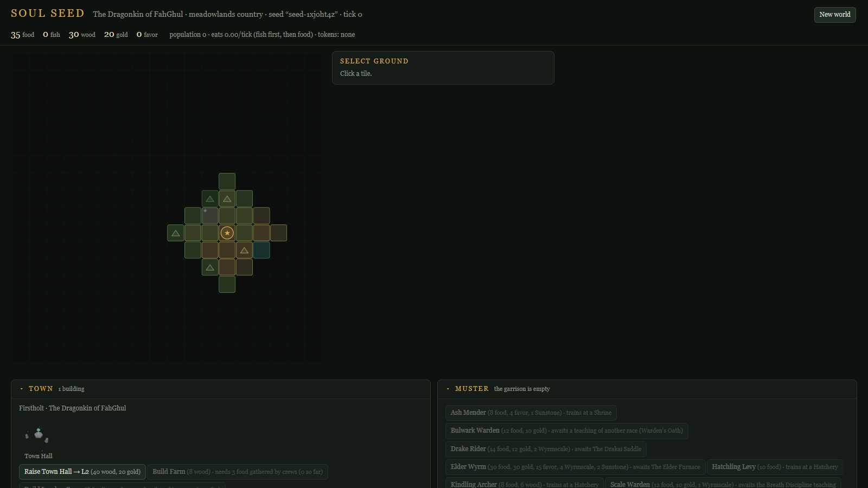This screenshot has height=488, width=868.
Task: Click the 35 food resource counter
Action: 22,35
